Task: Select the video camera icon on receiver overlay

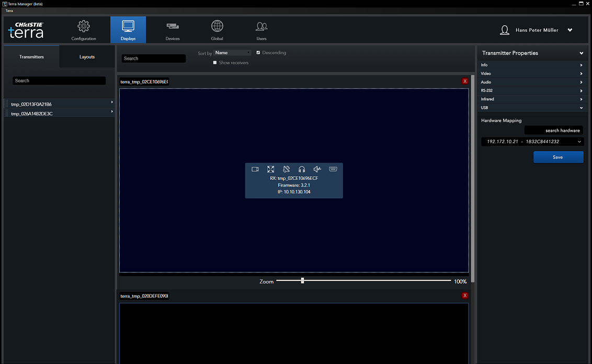Action: click(x=255, y=168)
